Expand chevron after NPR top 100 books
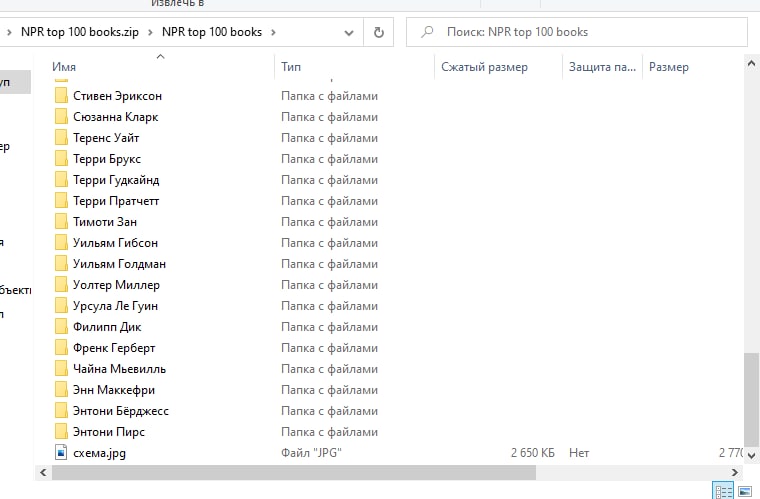This screenshot has height=499, width=760. (x=273, y=32)
